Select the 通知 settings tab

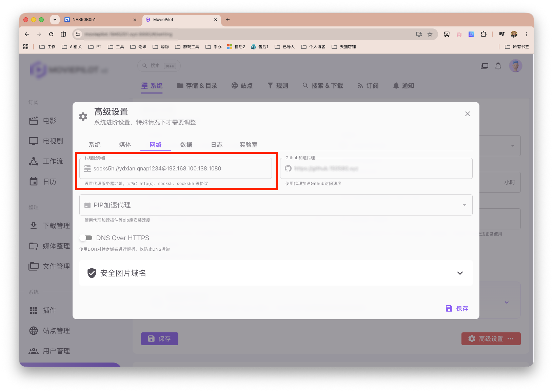click(403, 86)
